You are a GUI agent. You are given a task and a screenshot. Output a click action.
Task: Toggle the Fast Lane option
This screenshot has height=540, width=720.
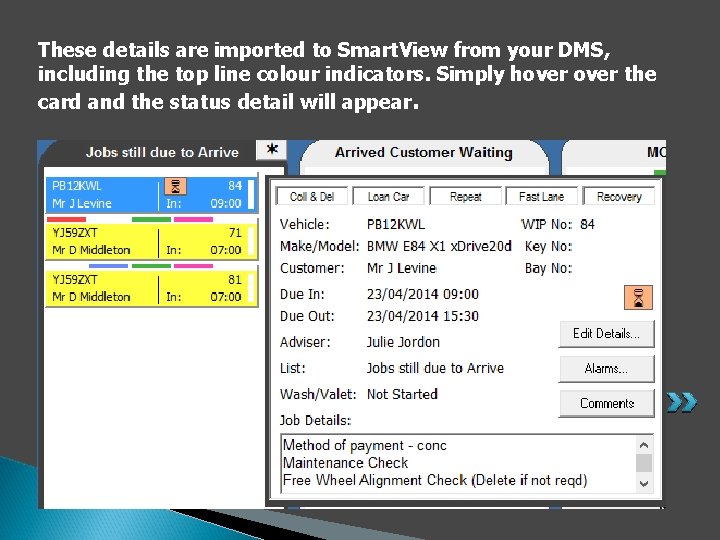tap(541, 197)
